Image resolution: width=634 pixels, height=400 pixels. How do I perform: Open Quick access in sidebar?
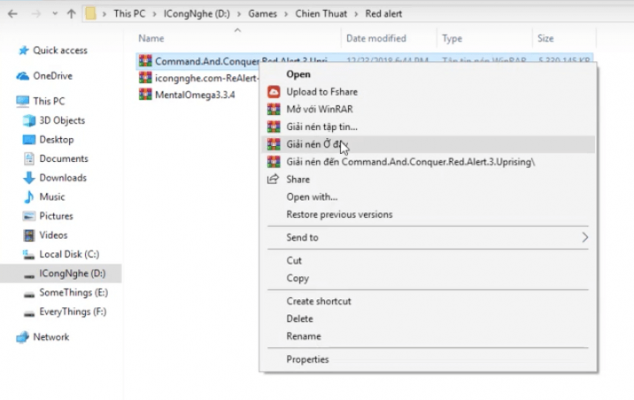[x=60, y=50]
